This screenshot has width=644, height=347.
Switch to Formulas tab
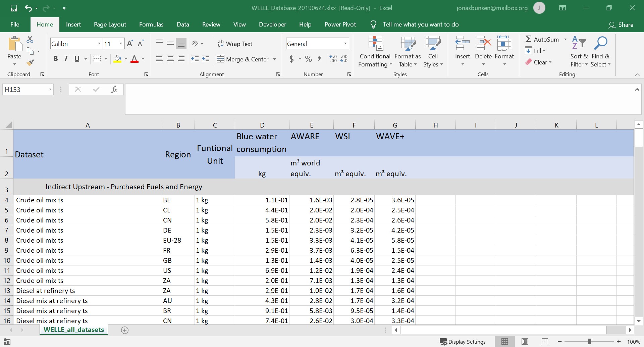click(151, 24)
